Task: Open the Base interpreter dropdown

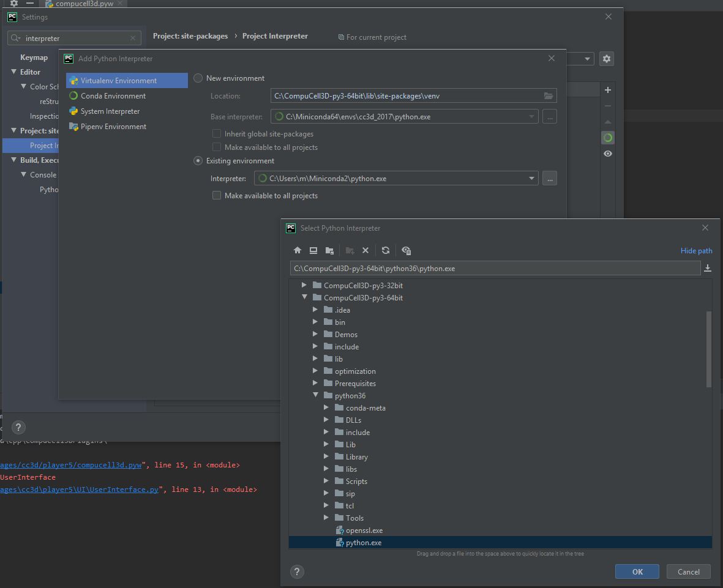Action: tap(531, 117)
